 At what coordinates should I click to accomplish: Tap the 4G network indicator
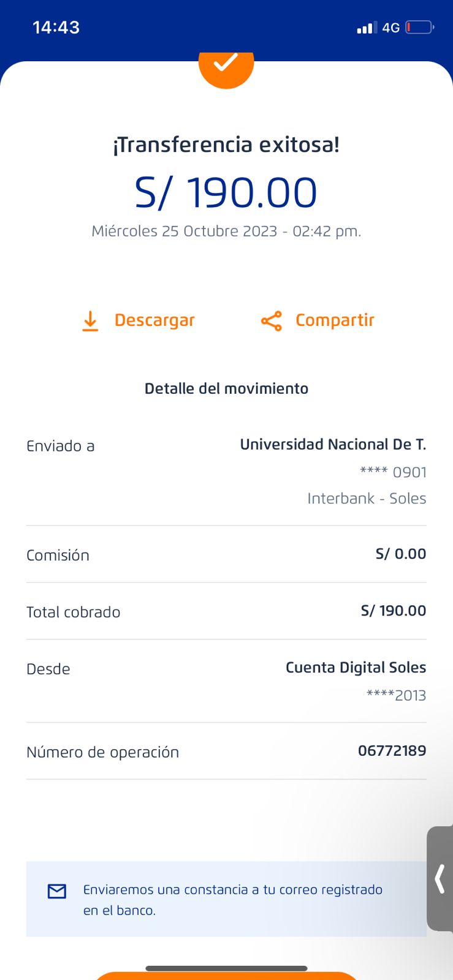(391, 28)
